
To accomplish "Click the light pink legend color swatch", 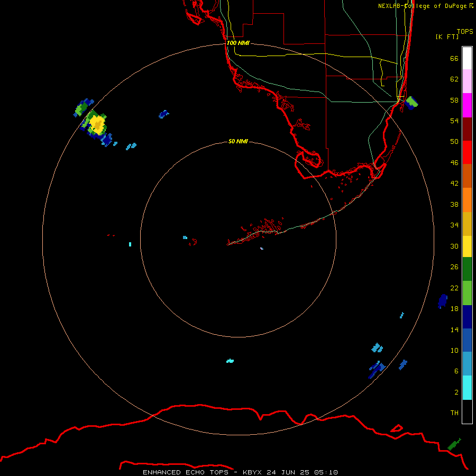I will click(467, 81).
